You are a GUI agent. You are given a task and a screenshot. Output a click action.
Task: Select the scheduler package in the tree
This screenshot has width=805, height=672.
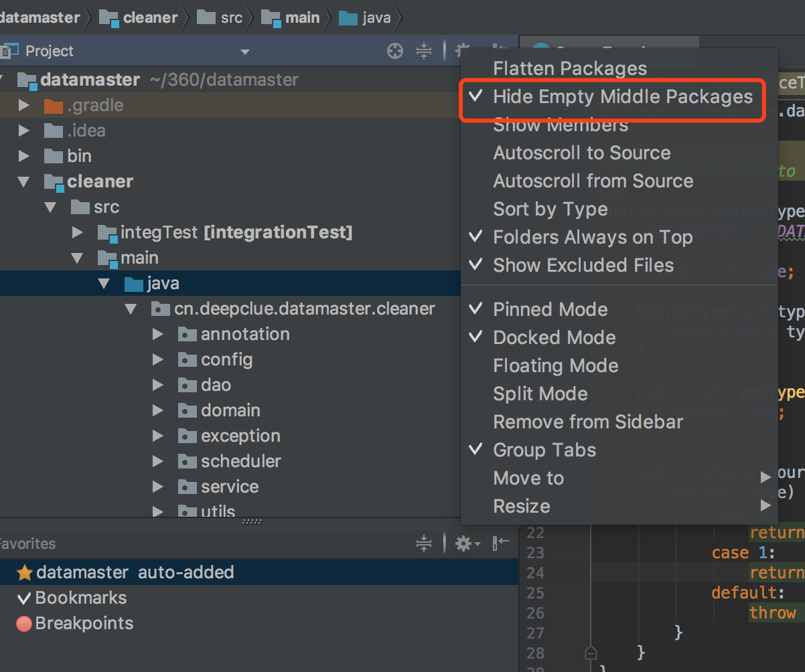pyautogui.click(x=240, y=461)
